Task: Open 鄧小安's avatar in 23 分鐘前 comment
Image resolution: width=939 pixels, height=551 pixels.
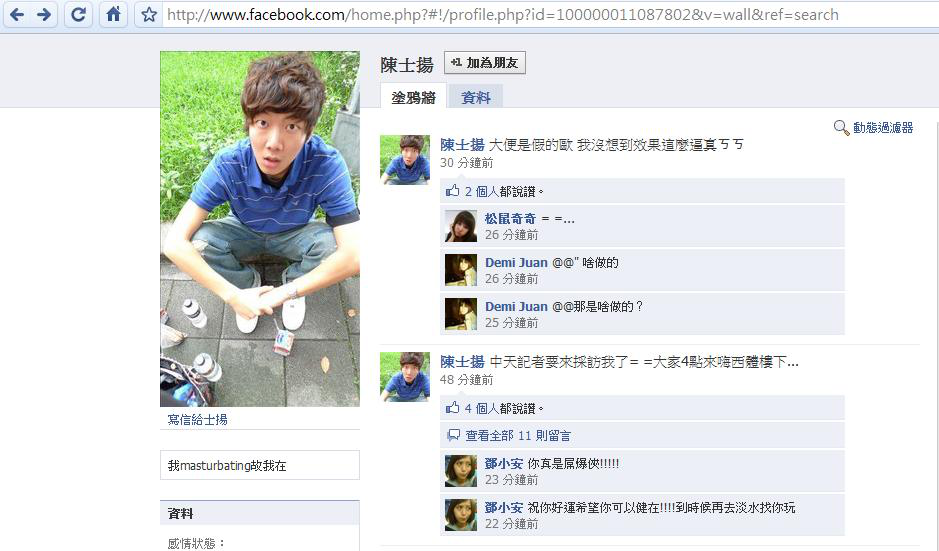Action: pos(461,471)
